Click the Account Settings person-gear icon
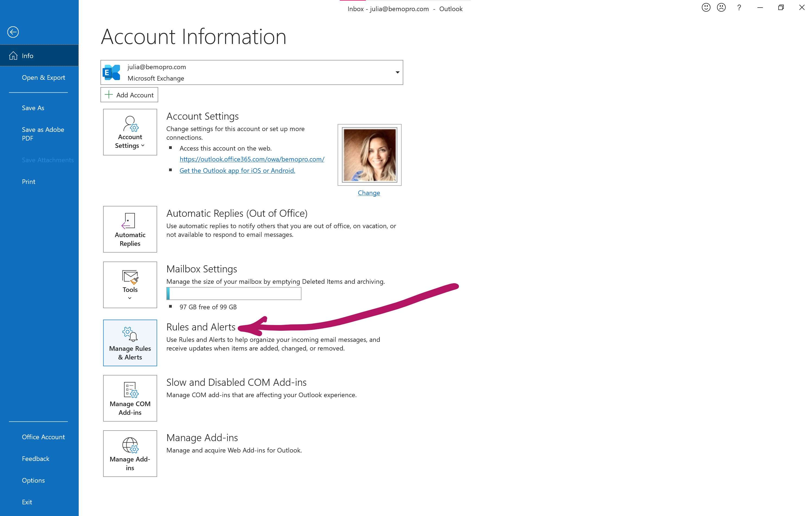Viewport: 812px width, 516px height. coord(131,124)
